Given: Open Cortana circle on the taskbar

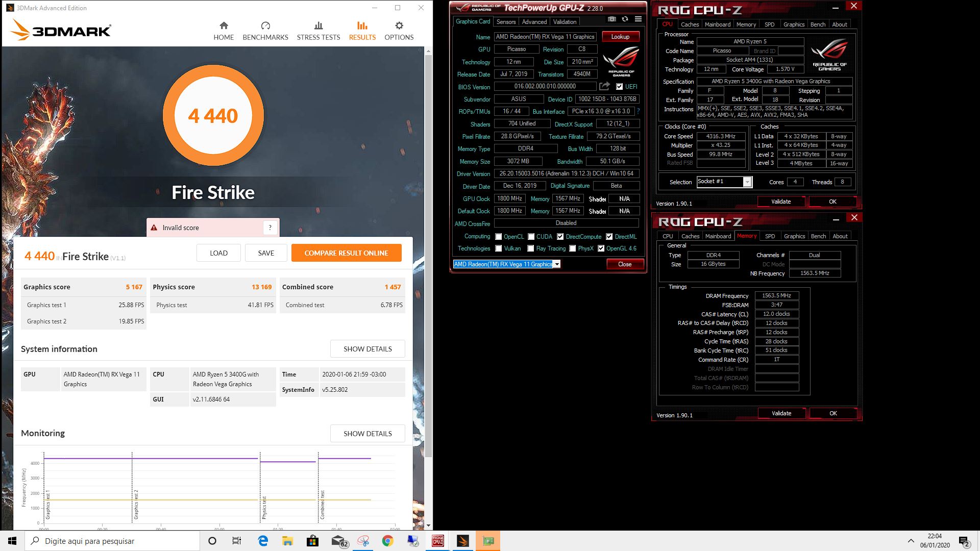Looking at the screenshot, I should tap(212, 541).
